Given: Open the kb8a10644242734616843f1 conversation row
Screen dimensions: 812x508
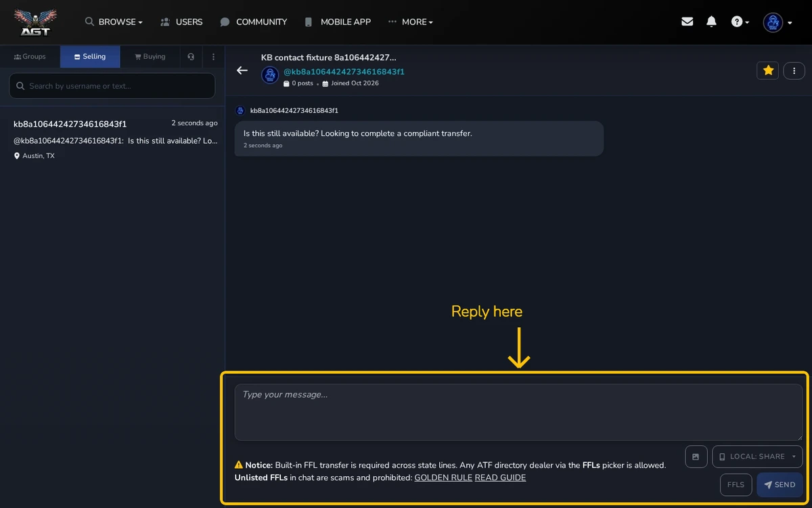Looking at the screenshot, I should [x=112, y=140].
